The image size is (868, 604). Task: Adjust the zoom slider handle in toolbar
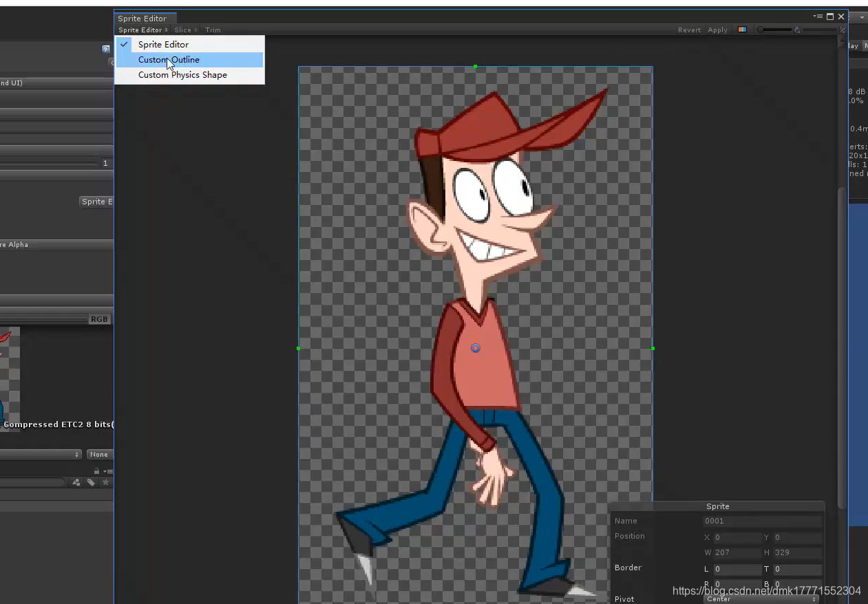(x=760, y=30)
